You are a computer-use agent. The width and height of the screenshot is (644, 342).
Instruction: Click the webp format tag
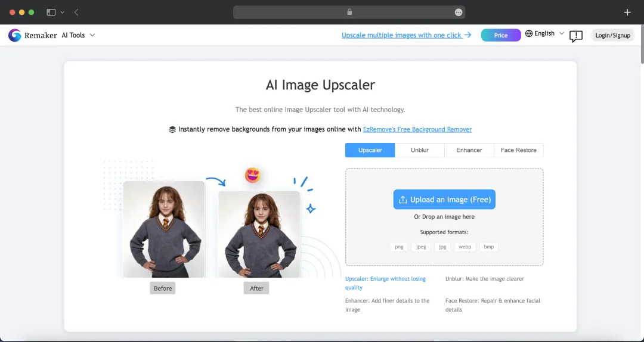[x=465, y=247]
